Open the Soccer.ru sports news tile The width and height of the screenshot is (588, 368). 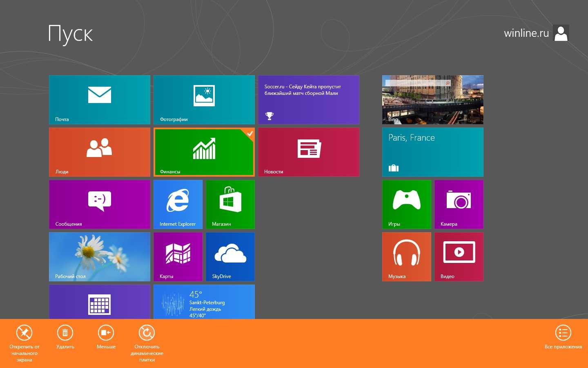tap(309, 100)
